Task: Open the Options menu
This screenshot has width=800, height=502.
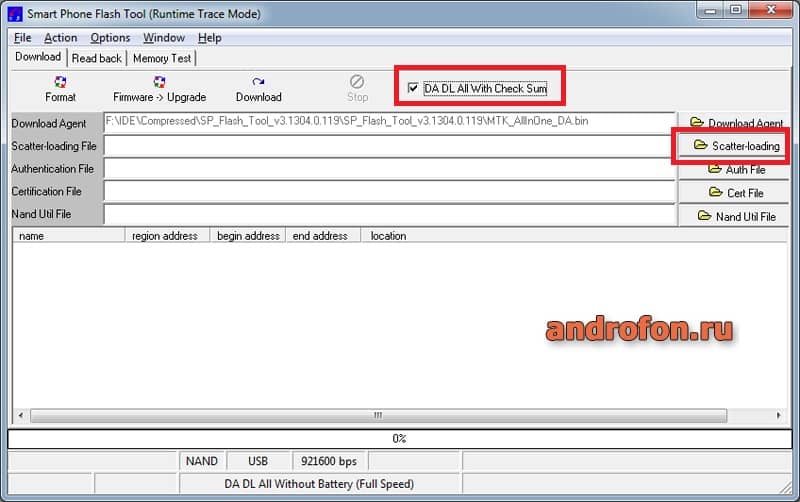Action: point(110,38)
